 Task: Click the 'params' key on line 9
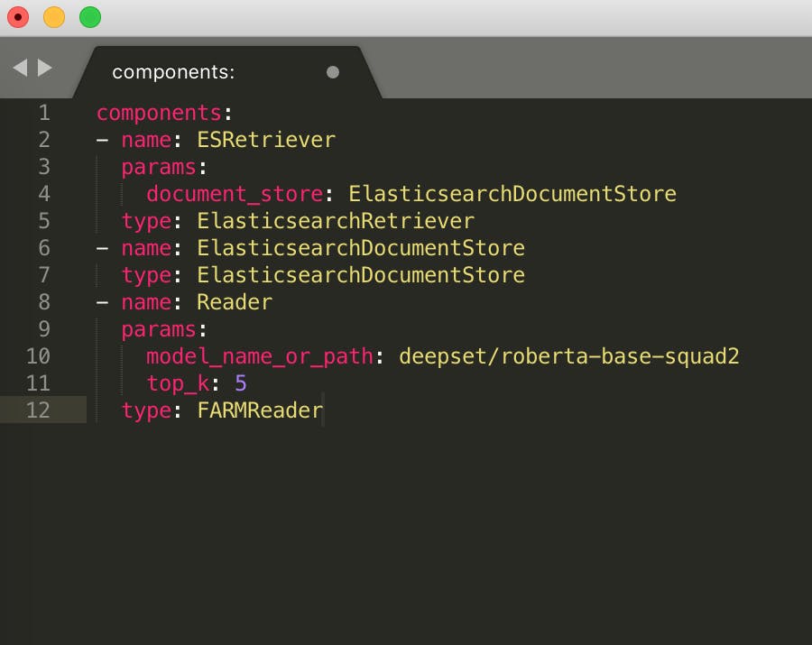click(159, 330)
